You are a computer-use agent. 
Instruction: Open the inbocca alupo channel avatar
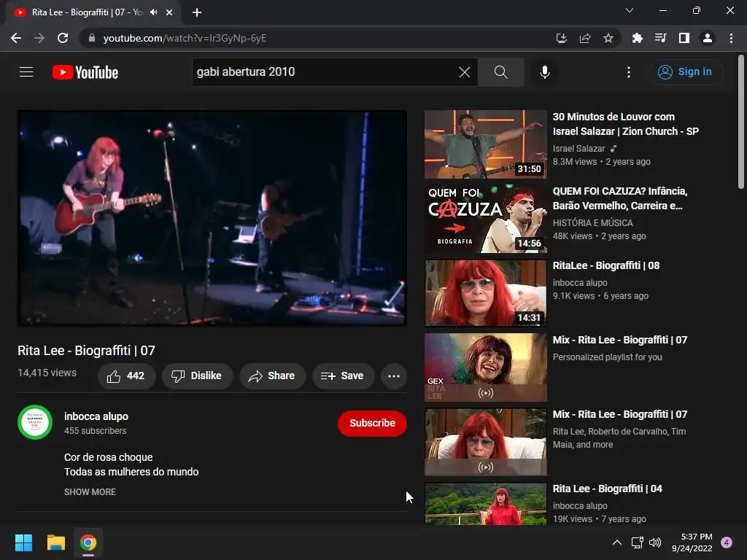pyautogui.click(x=35, y=422)
